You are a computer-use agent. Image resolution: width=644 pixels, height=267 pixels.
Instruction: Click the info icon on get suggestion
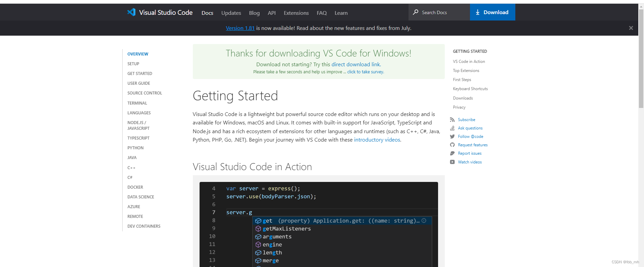(x=424, y=221)
